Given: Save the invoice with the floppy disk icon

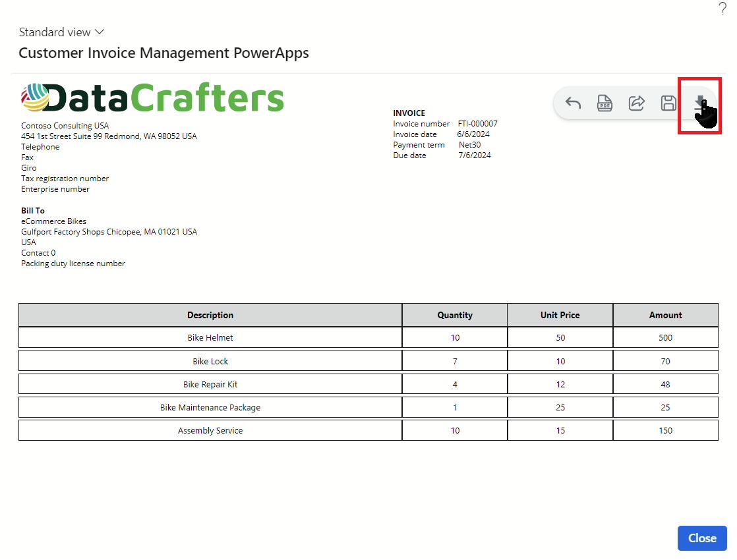Looking at the screenshot, I should pyautogui.click(x=668, y=103).
